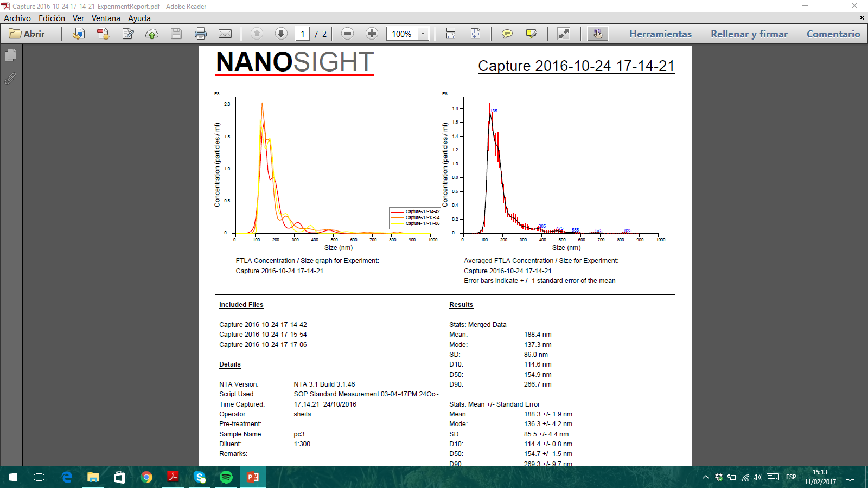The height and width of the screenshot is (488, 868).
Task: Select the hand tool icon
Action: 597,34
